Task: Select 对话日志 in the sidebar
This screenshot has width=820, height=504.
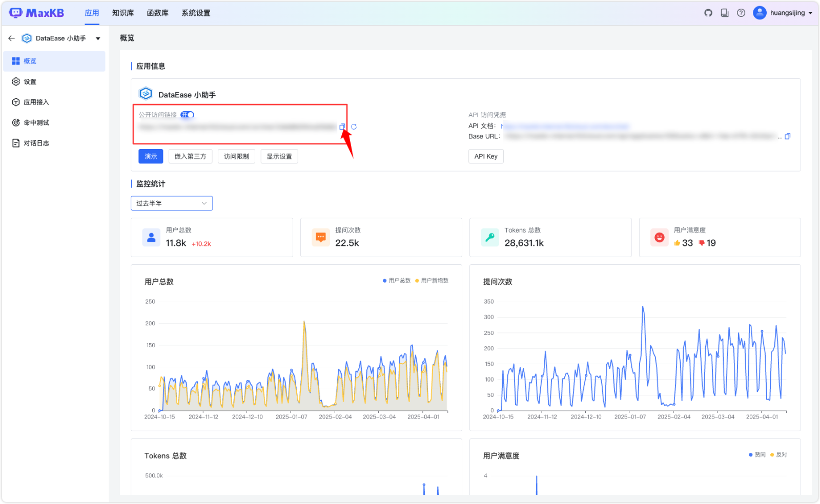Action: point(54,143)
